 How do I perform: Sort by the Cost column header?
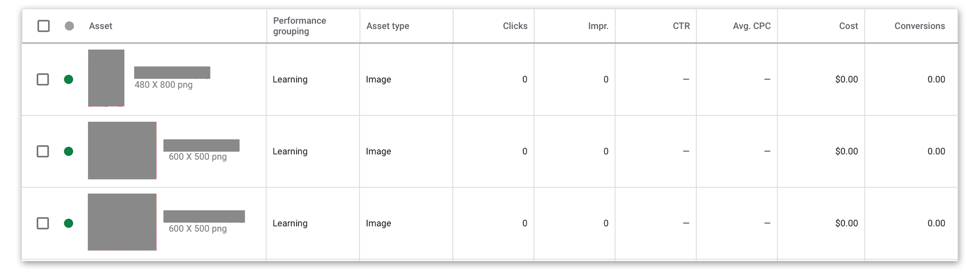[x=848, y=26]
